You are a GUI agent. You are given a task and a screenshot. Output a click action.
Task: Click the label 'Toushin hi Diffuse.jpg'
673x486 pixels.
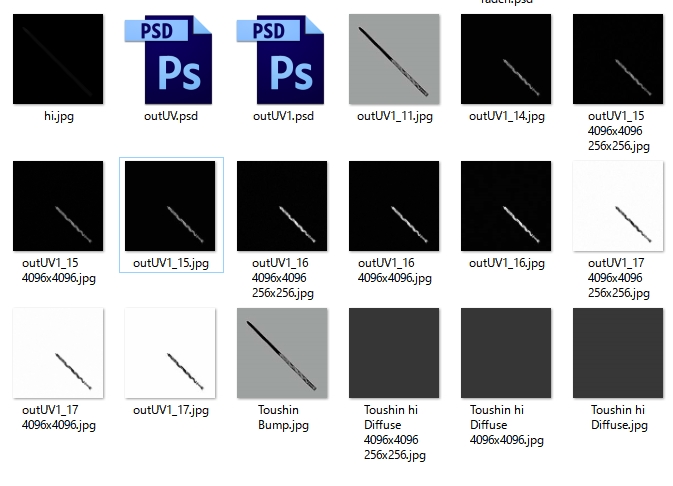(x=619, y=418)
